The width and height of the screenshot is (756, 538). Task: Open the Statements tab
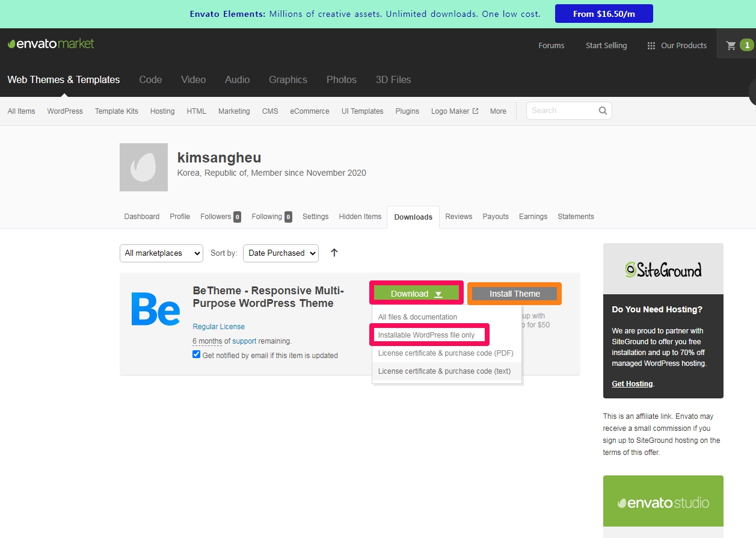click(576, 217)
